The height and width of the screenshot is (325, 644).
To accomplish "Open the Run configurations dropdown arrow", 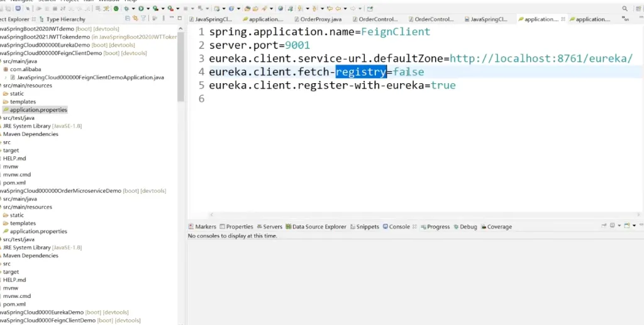I will 148,9.
